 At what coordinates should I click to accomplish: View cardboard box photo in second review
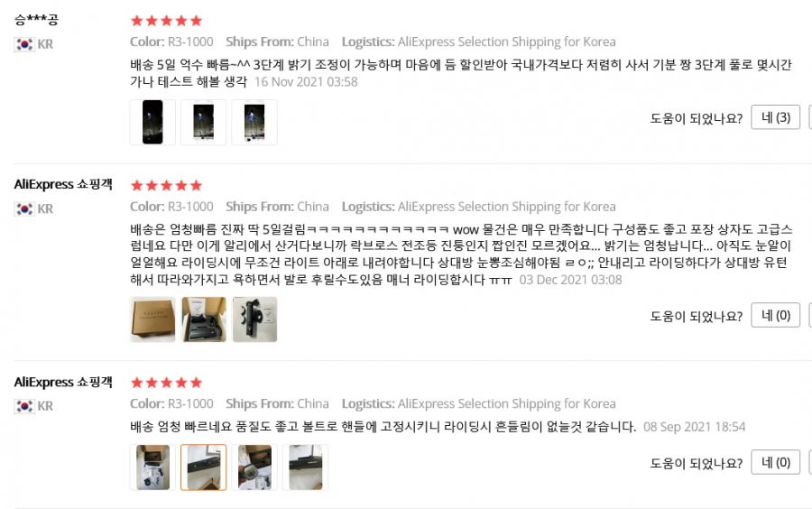[152, 319]
